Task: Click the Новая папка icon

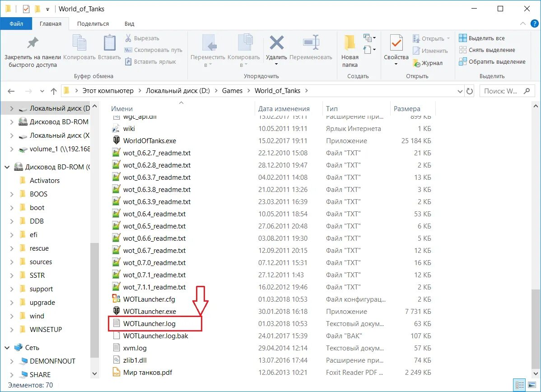Action: pos(350,43)
